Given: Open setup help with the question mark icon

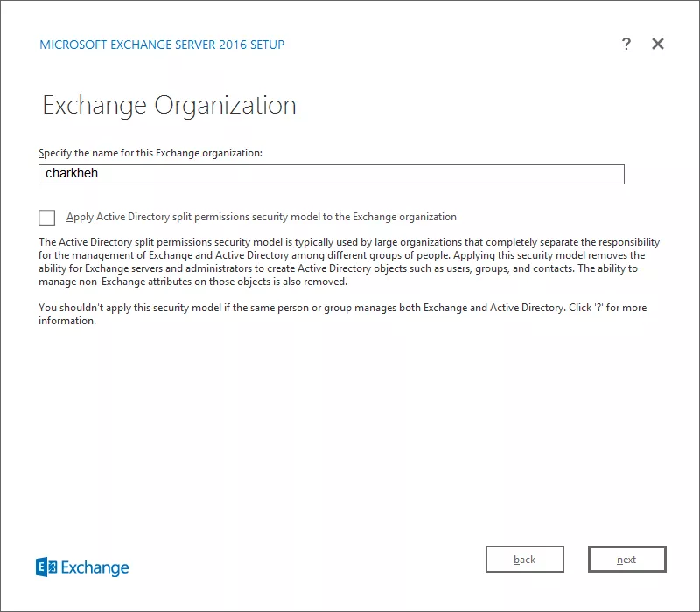Looking at the screenshot, I should point(626,44).
